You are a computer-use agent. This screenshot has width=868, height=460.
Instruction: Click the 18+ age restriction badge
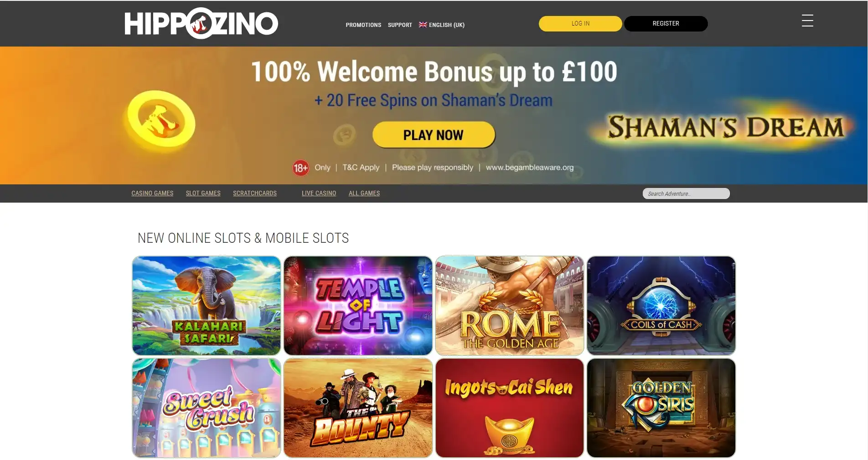point(300,168)
